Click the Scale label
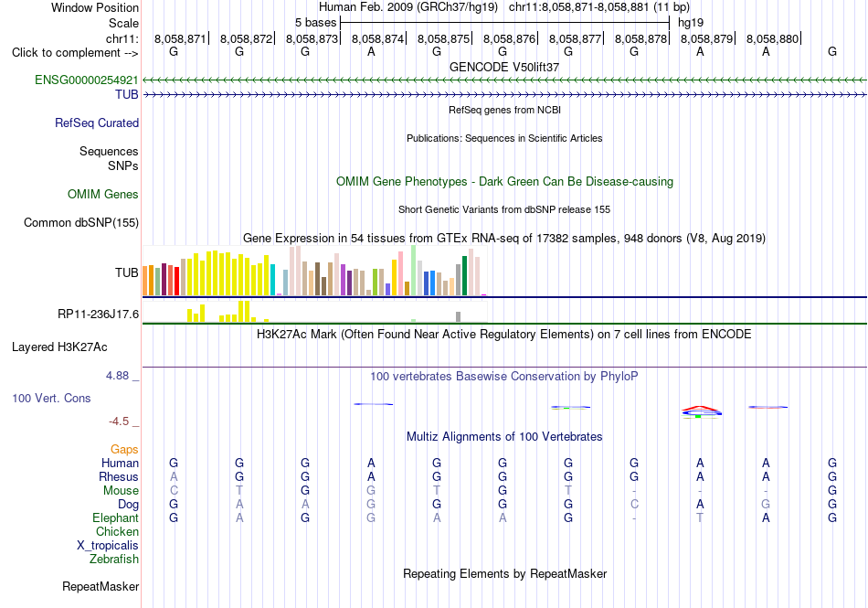The height and width of the screenshot is (608, 868). coord(124,23)
